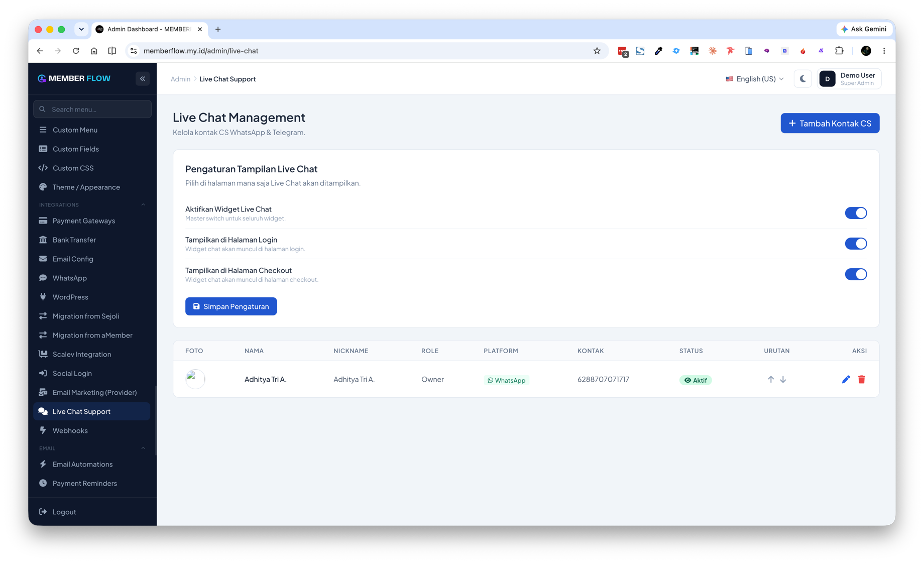Click the Logout icon in the sidebar
924x563 pixels.
[43, 512]
